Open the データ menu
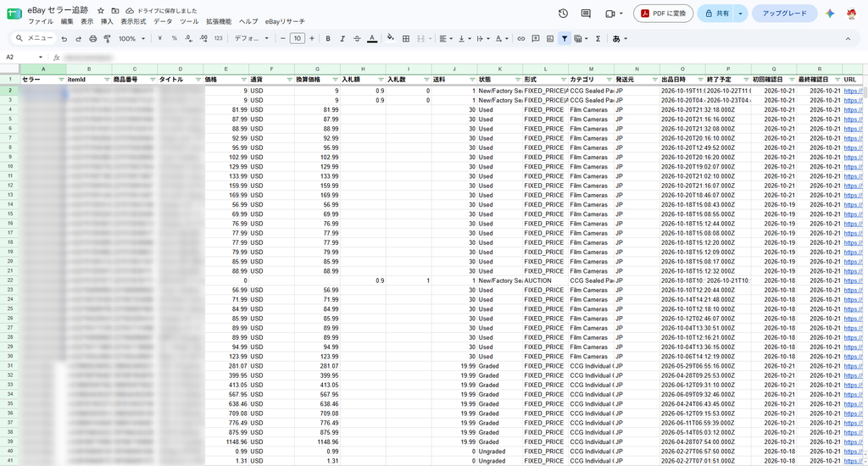The height and width of the screenshot is (466, 868). 163,21
